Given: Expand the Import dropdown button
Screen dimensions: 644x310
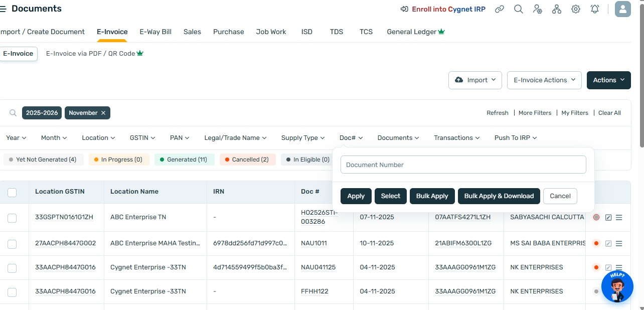Looking at the screenshot, I should point(475,80).
